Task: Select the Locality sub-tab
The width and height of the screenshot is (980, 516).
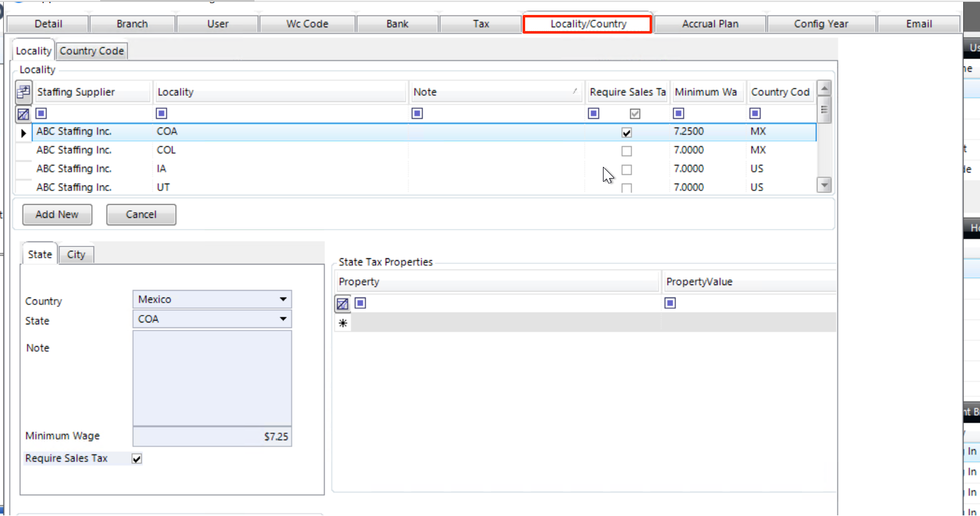Action: [34, 50]
